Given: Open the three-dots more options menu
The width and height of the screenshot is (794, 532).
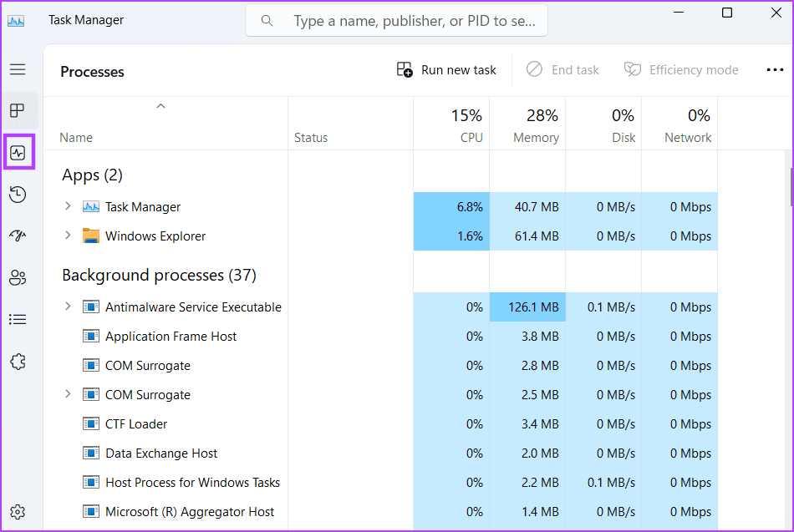Looking at the screenshot, I should coord(775,70).
